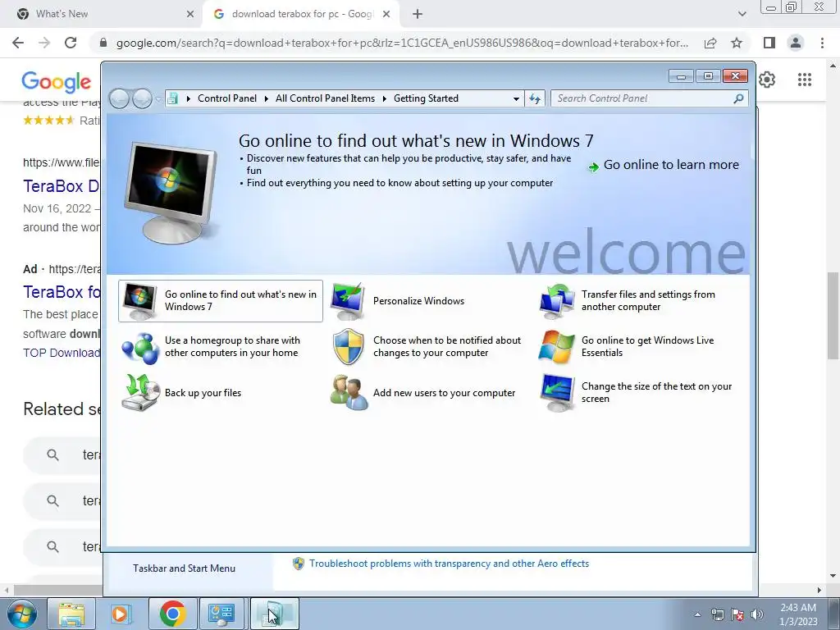Image resolution: width=840 pixels, height=630 pixels.
Task: Click the Chrome address bar URL
Action: (402, 43)
